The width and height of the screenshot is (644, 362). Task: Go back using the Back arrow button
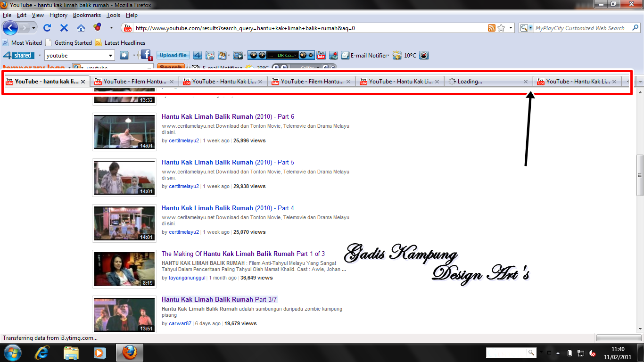pos(10,28)
